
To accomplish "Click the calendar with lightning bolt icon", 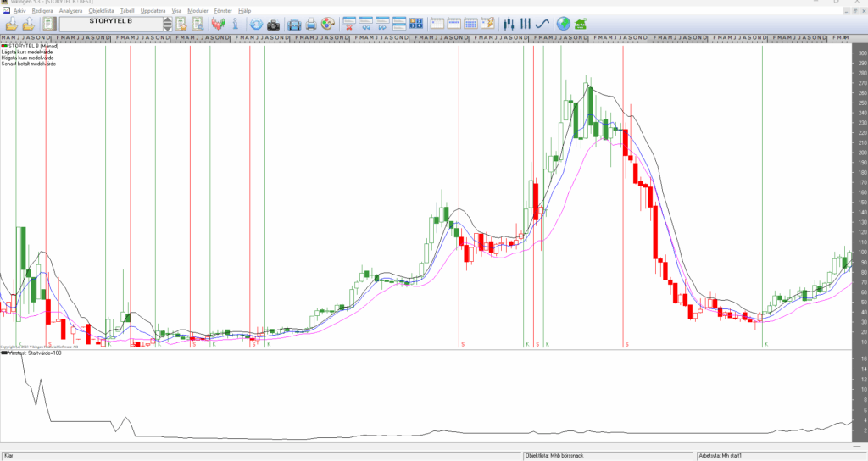I will click(487, 24).
